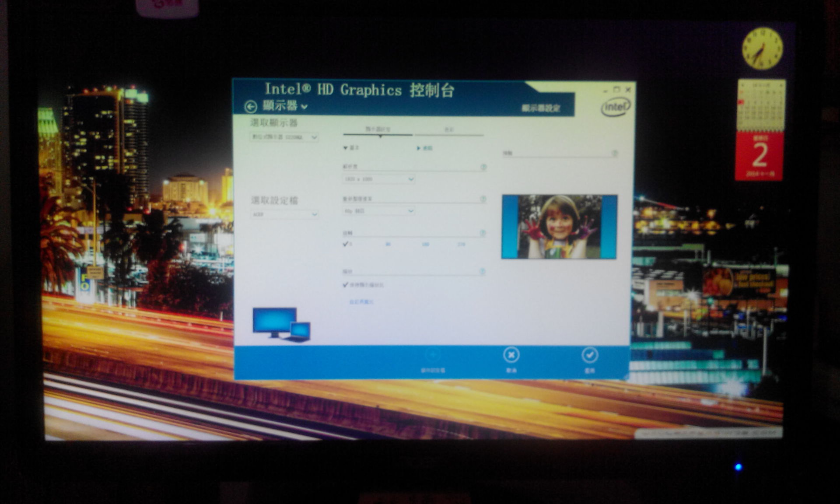The image size is (840, 504).
Task: Collapse the Basic settings triangle
Action: point(346,148)
